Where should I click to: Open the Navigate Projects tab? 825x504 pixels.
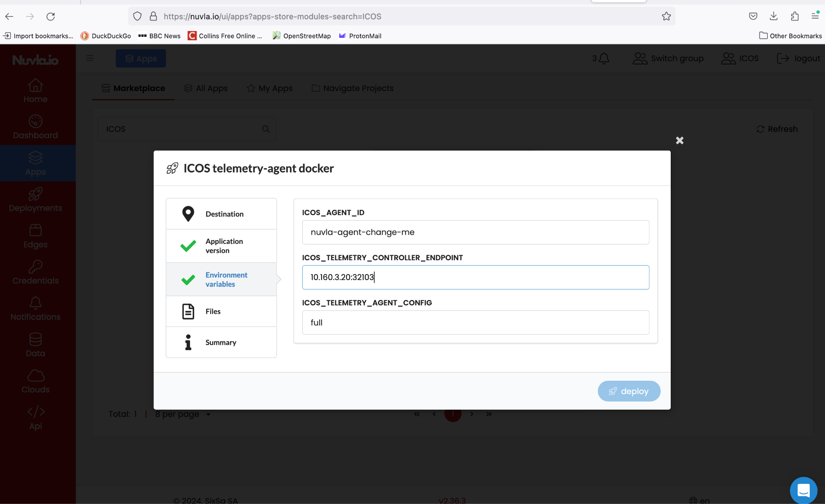pos(352,88)
